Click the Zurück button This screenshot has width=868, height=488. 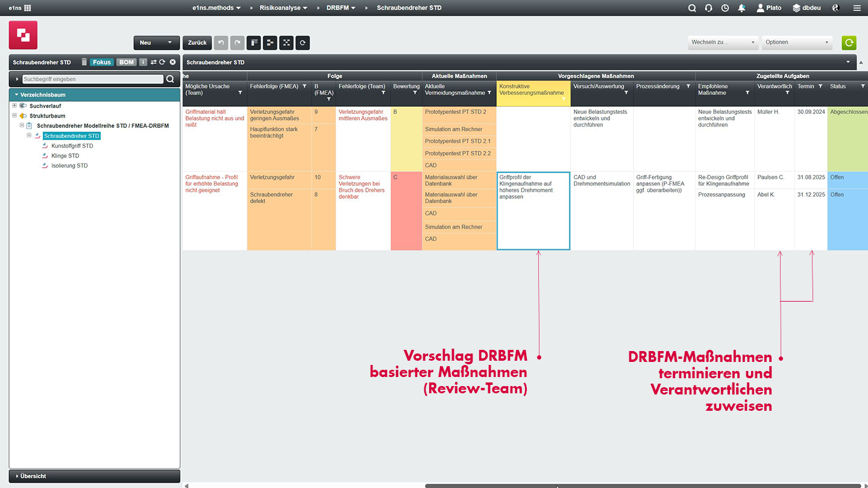tap(197, 43)
